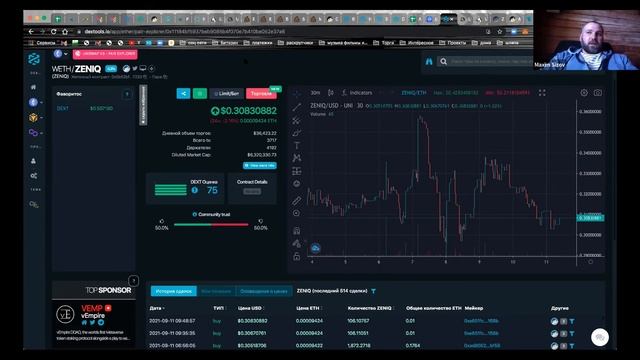Take chart snapshot with camera icon
The image size is (640, 360).
coord(598,93)
